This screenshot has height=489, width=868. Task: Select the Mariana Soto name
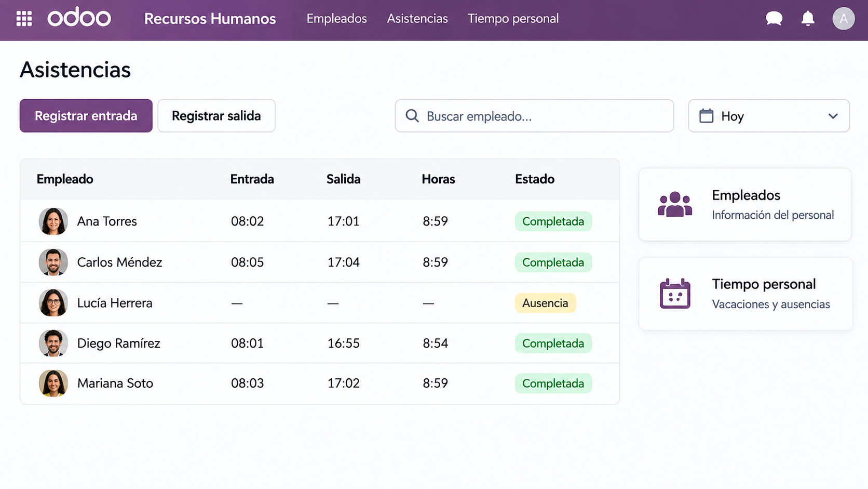(115, 384)
